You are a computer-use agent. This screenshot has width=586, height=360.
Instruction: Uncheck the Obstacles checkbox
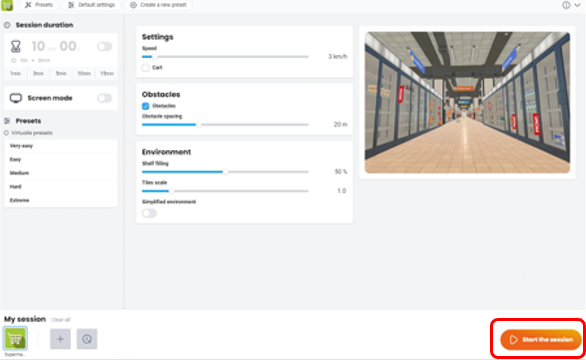pyautogui.click(x=145, y=106)
